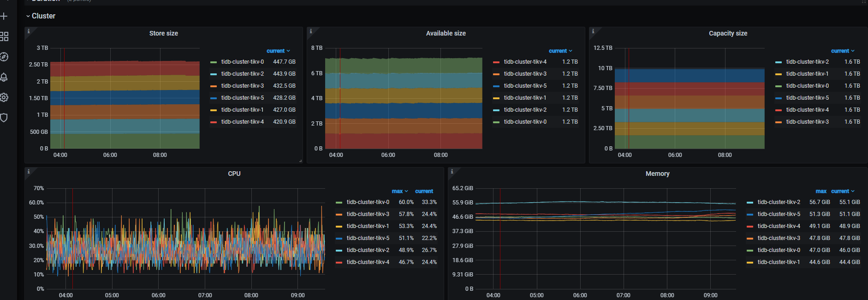Click the tikv-4 color swatch in Available size
Screen dimensions: 868x300
click(496, 62)
